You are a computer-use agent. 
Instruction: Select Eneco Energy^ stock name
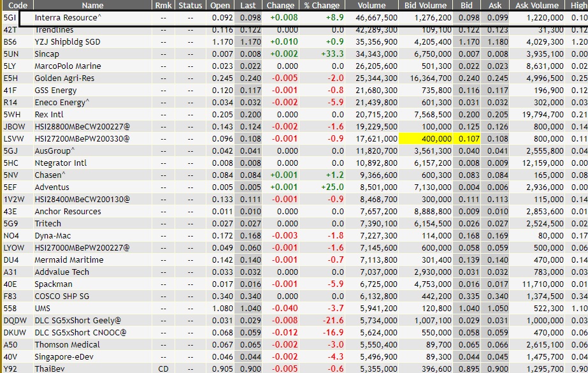[x=62, y=103]
